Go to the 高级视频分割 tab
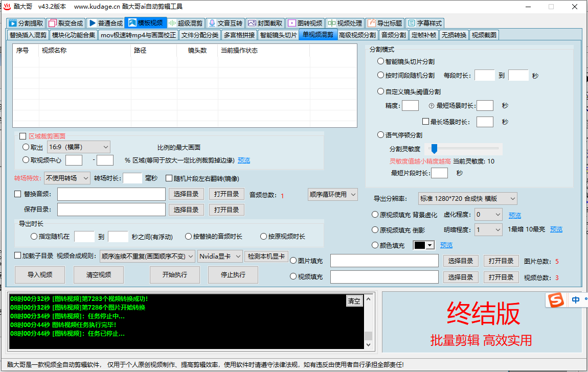 357,35
